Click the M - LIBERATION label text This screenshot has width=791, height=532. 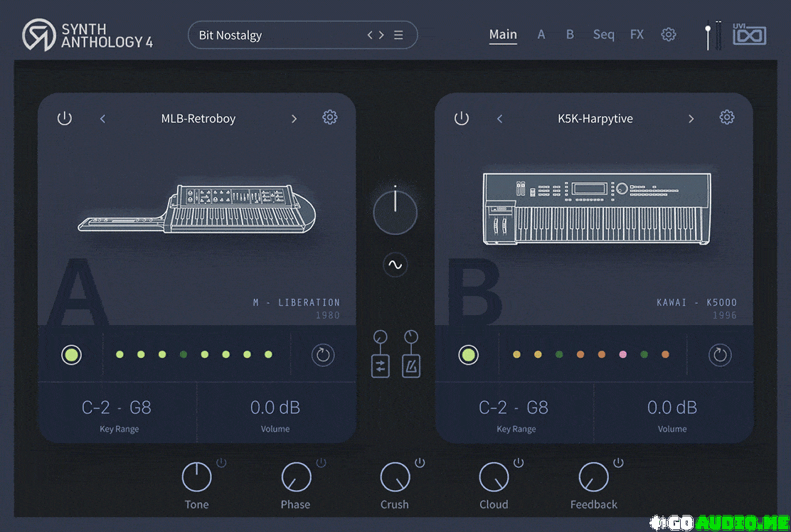(x=297, y=302)
